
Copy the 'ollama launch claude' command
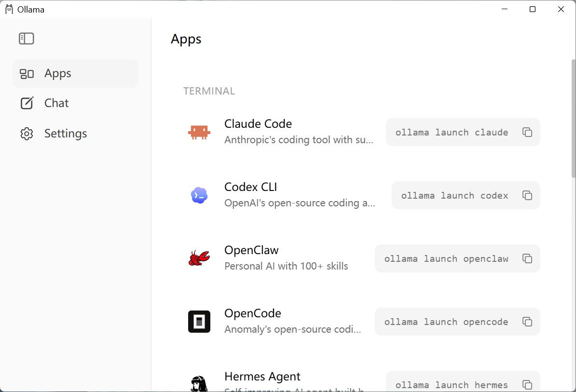tap(527, 132)
